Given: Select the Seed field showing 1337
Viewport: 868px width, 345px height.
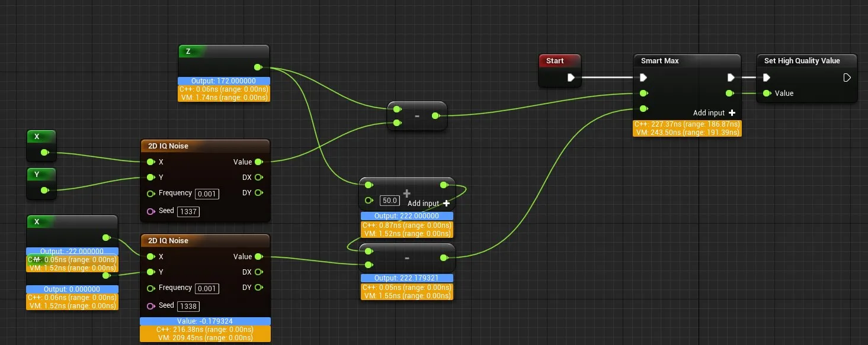Looking at the screenshot, I should pos(188,211).
